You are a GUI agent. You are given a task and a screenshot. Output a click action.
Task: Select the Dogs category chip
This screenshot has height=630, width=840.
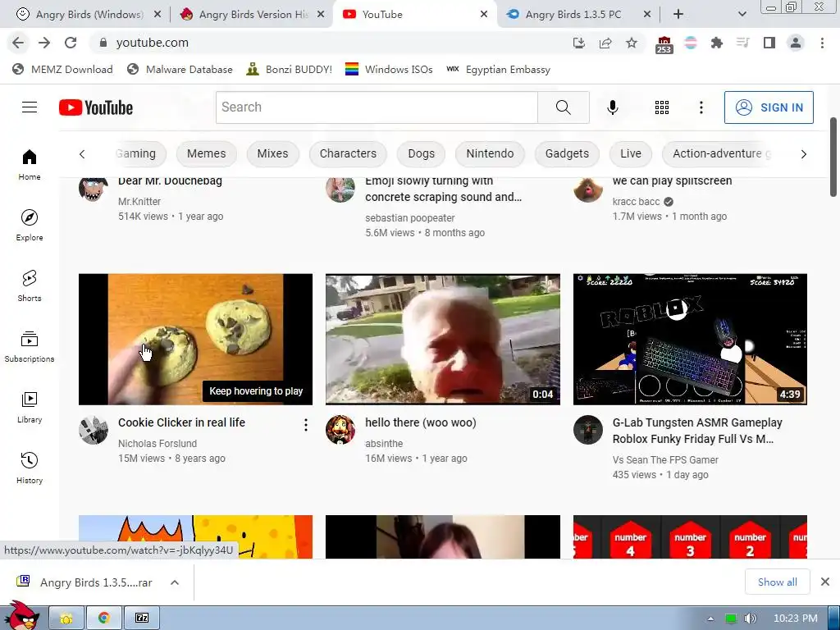(x=421, y=153)
